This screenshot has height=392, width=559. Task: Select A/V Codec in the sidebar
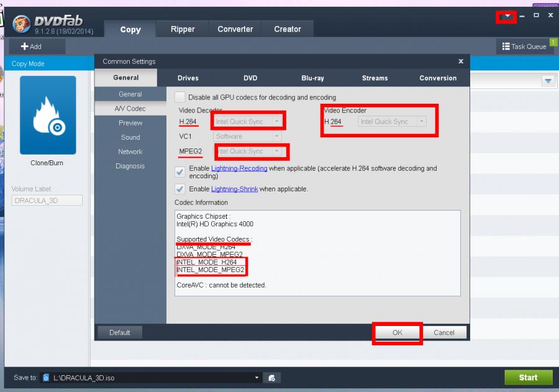[130, 109]
